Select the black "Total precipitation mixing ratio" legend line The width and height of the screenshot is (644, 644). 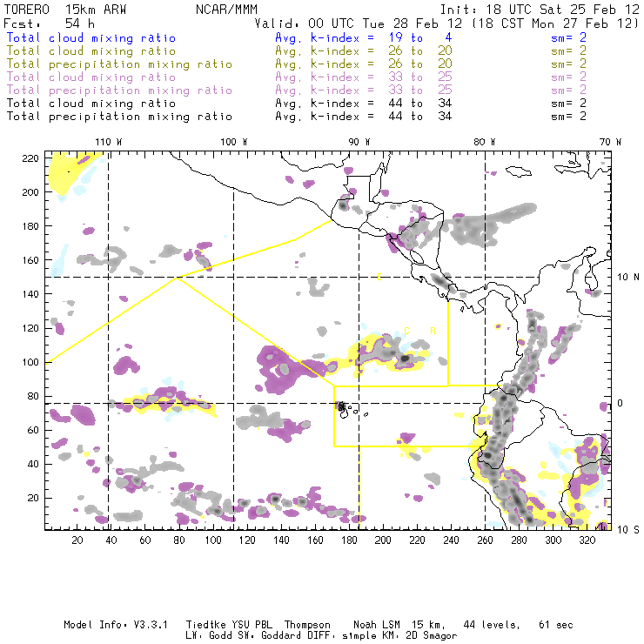pyautogui.click(x=119, y=117)
